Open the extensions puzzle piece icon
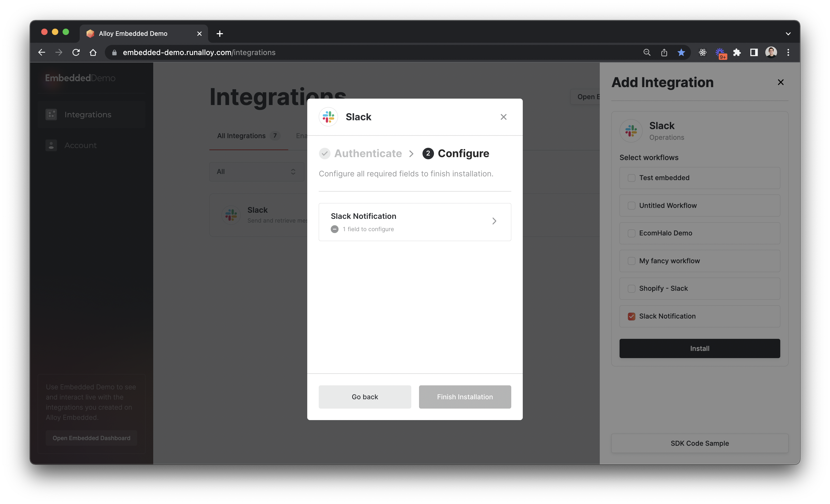This screenshot has height=504, width=830. click(x=737, y=52)
